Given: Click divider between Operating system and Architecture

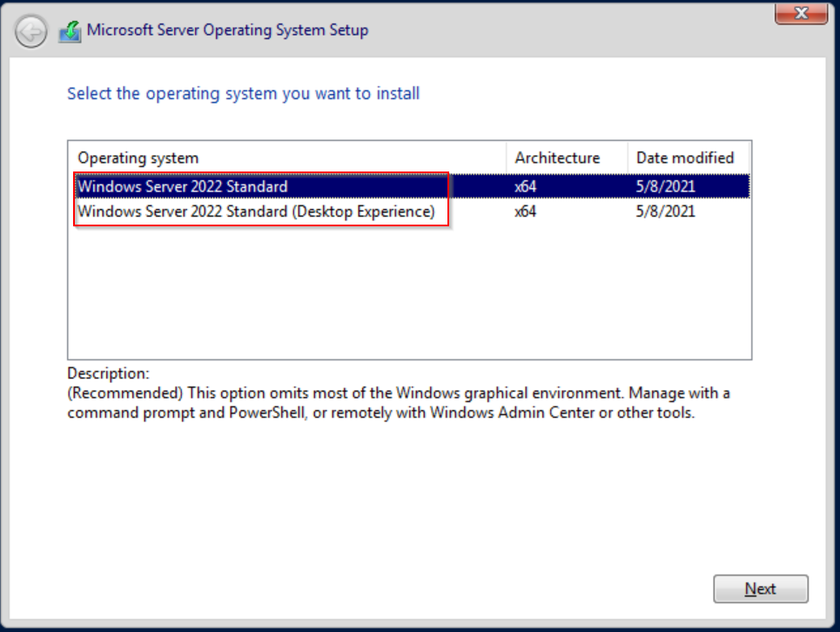Looking at the screenshot, I should click(507, 158).
